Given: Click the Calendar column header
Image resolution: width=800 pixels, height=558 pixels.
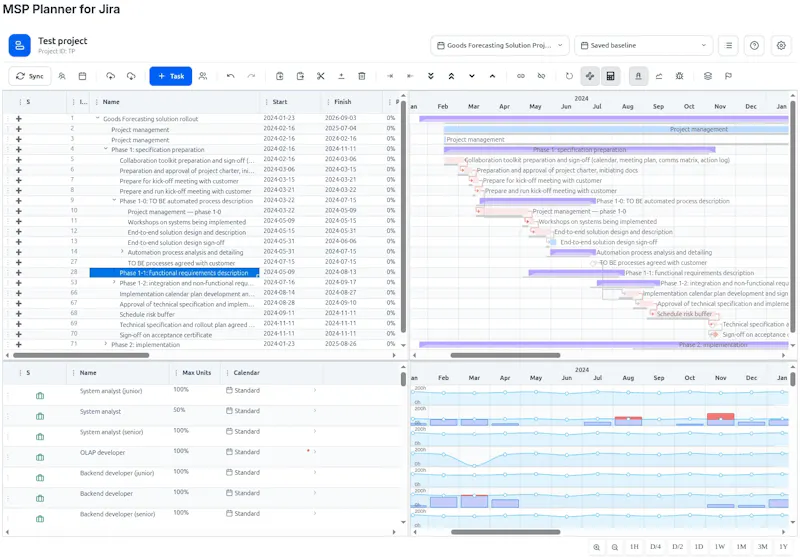Looking at the screenshot, I should 246,373.
